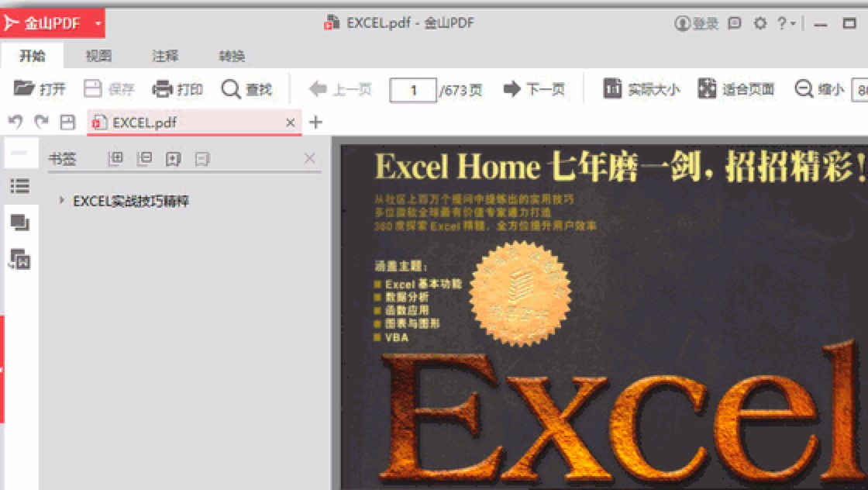This screenshot has height=490, width=868.
Task: Click the 查找 search button
Action: tap(247, 88)
